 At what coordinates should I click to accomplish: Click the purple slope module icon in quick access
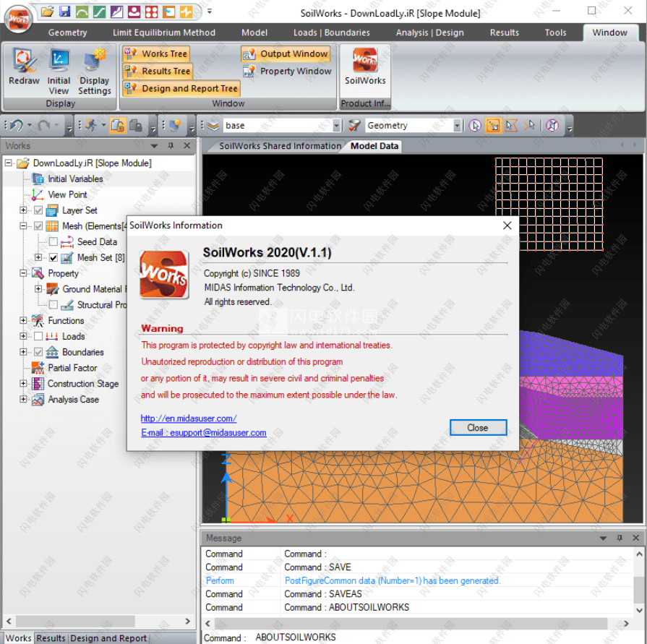(117, 12)
